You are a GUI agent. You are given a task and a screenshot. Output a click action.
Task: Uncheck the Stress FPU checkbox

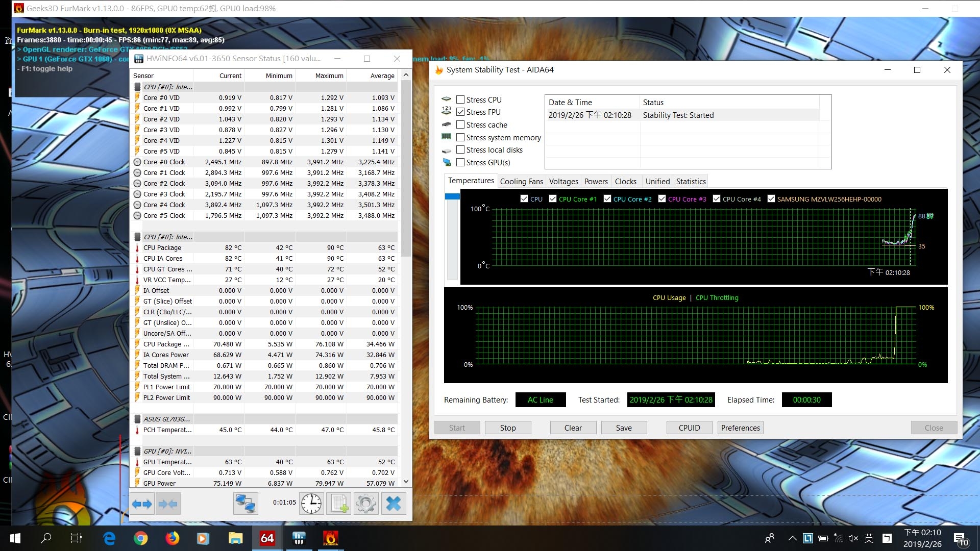(x=460, y=112)
